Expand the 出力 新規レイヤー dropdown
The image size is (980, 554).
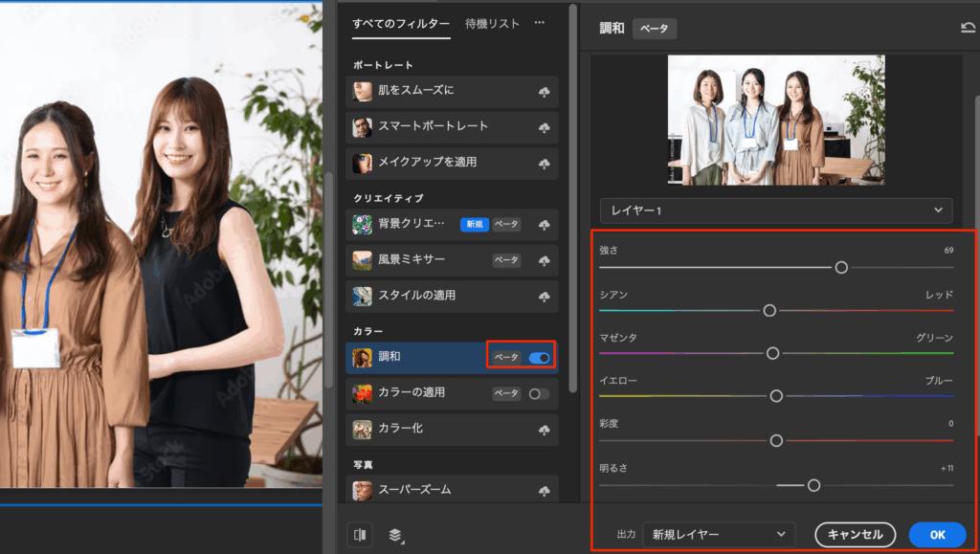click(719, 534)
